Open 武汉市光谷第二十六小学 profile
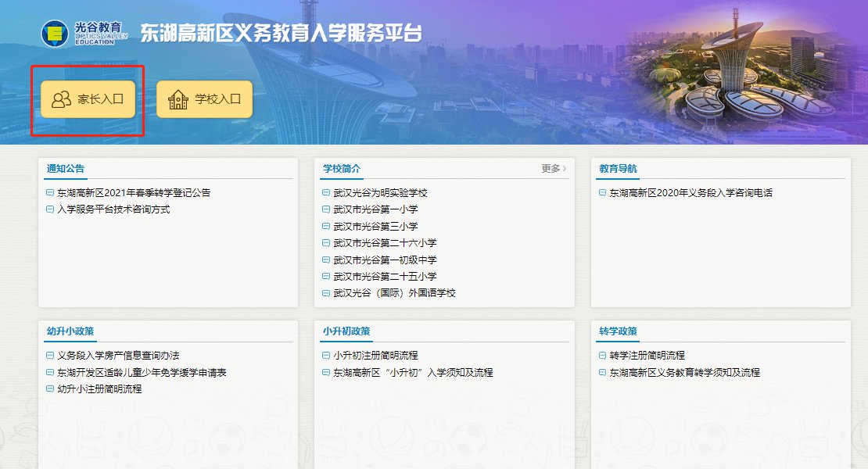Viewport: 868px width, 469px height. click(385, 243)
